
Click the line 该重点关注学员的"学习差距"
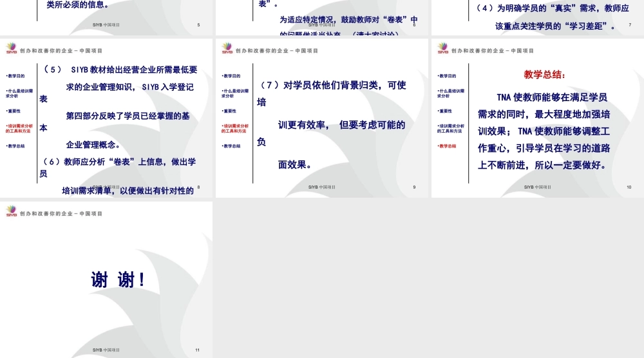555,26
